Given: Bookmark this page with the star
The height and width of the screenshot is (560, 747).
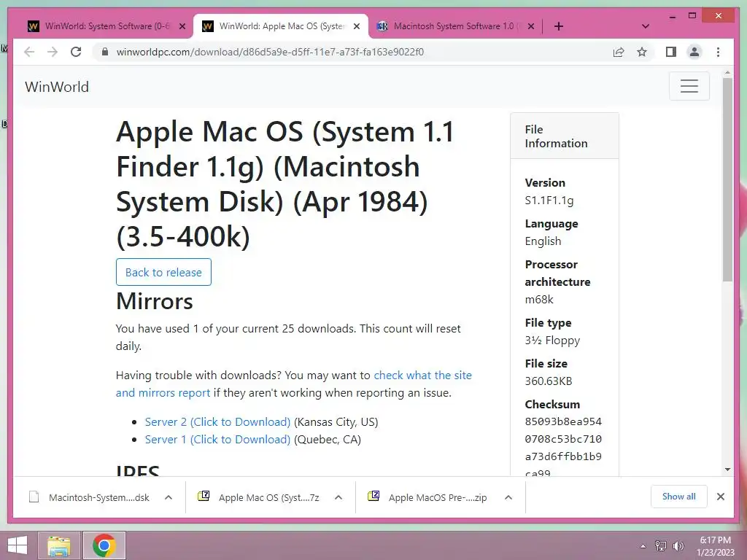Looking at the screenshot, I should (642, 52).
